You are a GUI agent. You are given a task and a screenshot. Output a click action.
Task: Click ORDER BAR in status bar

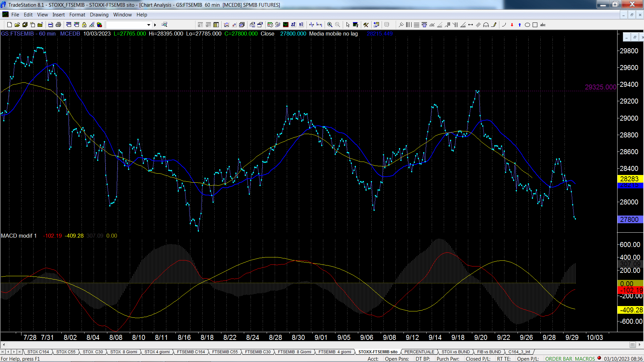coord(559,359)
